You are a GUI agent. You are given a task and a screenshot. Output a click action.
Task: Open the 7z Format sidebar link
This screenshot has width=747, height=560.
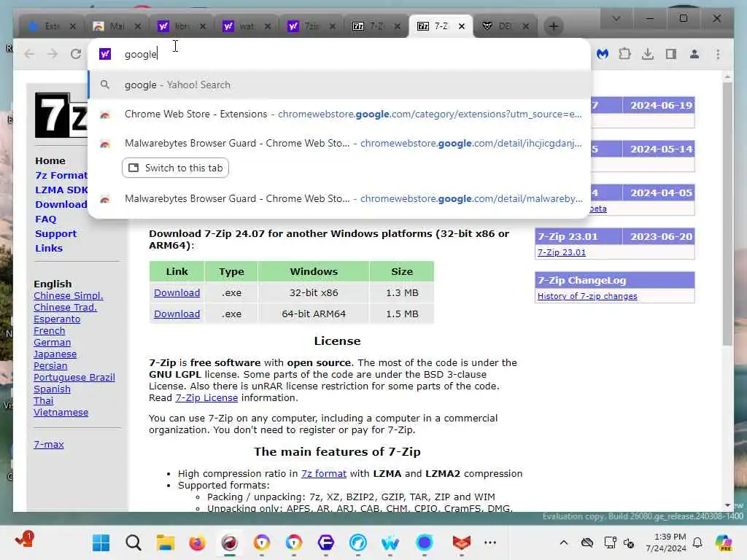point(61,175)
